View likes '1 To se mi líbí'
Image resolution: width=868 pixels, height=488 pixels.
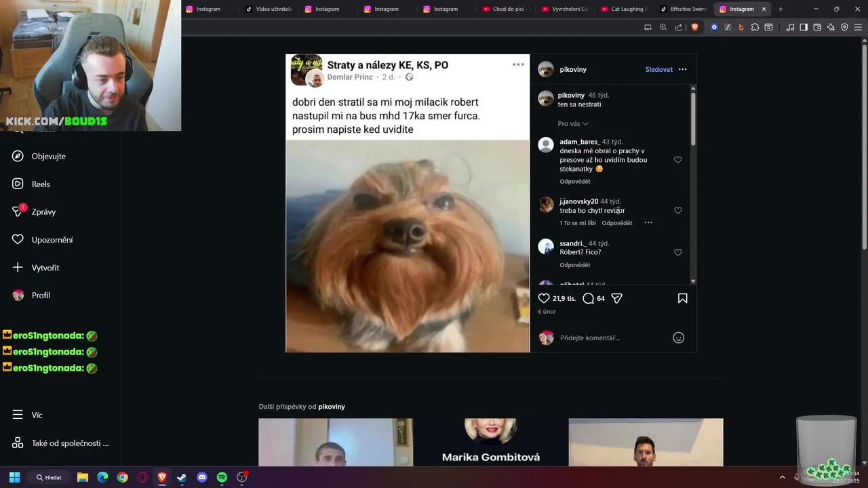(x=578, y=223)
